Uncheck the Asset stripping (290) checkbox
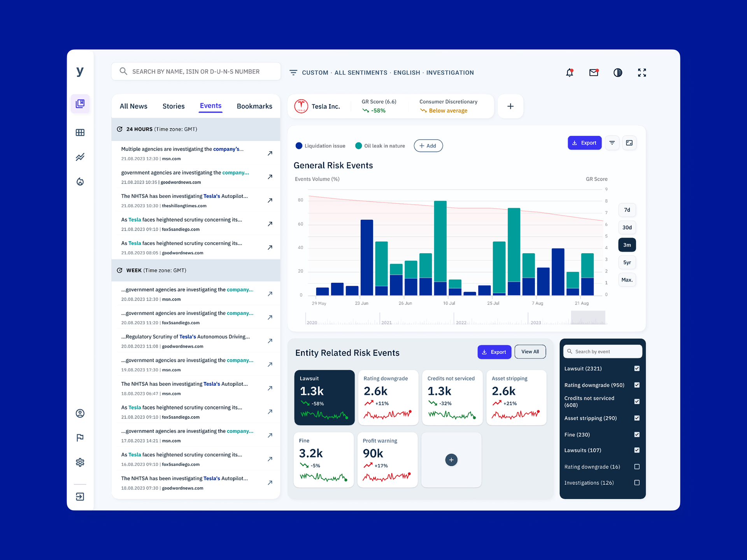This screenshot has width=747, height=560. 637,418
